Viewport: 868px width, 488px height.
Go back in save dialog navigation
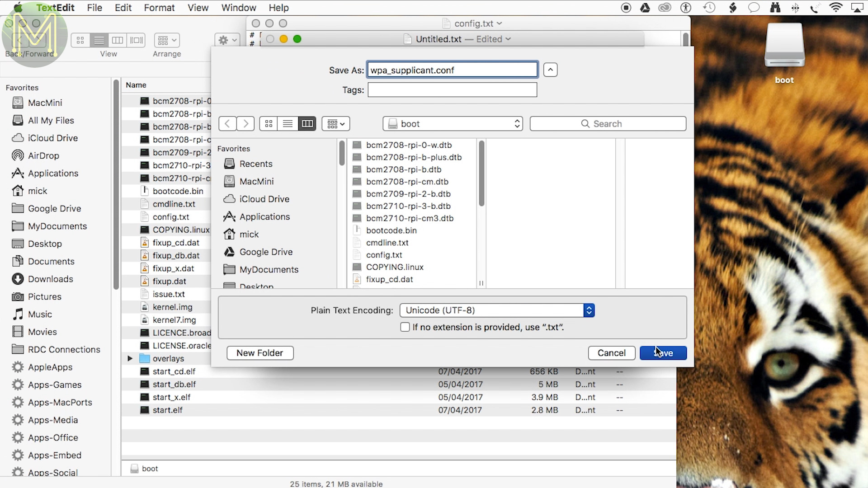(x=227, y=124)
